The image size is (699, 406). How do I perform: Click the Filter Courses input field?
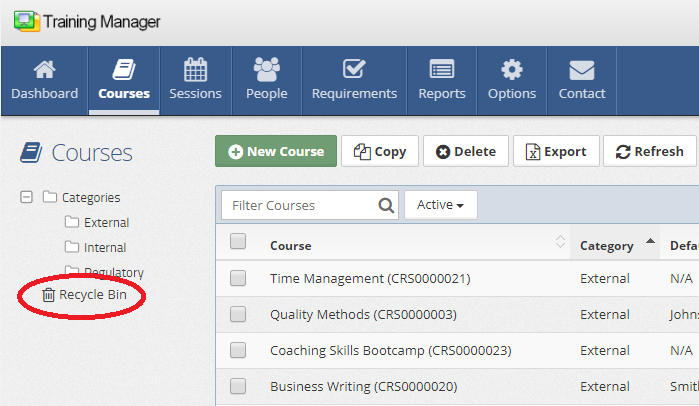click(x=300, y=206)
